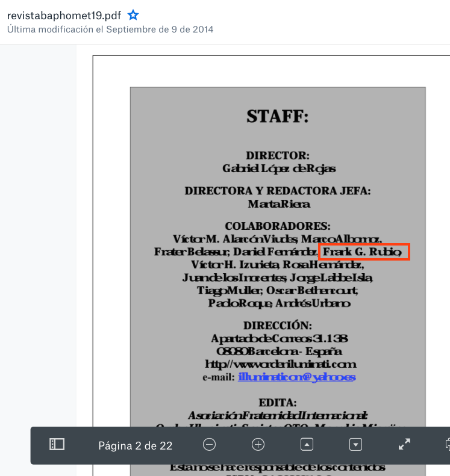Click the name Marta Riera
Viewport: 450px width, 476px height.
coord(279,204)
